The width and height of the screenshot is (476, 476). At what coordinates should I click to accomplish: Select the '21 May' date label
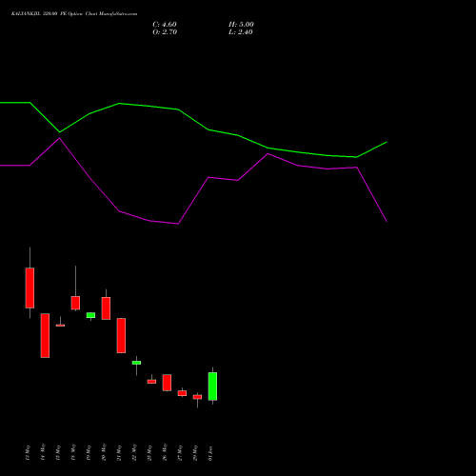pos(119,453)
